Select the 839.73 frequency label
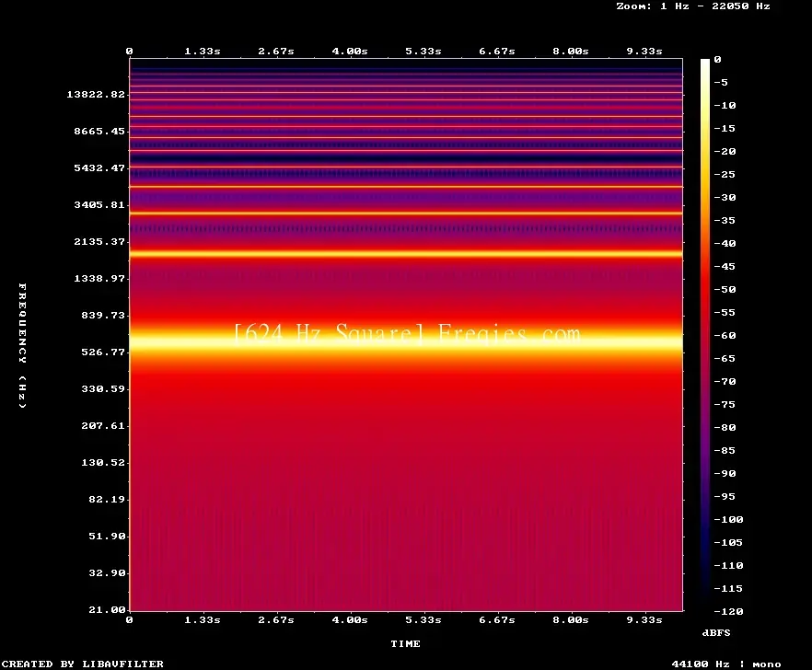This screenshot has width=812, height=670. click(x=103, y=315)
